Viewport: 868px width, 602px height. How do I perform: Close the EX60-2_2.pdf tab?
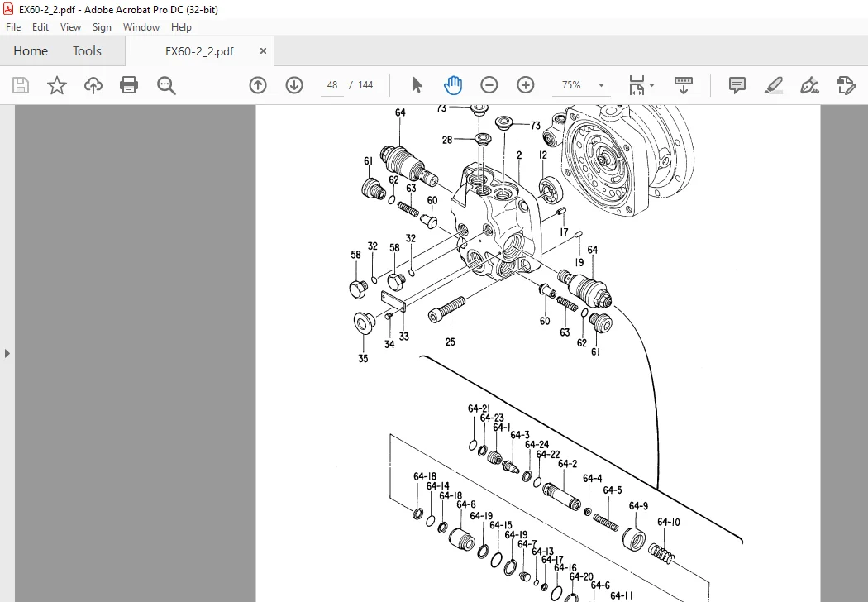[263, 51]
